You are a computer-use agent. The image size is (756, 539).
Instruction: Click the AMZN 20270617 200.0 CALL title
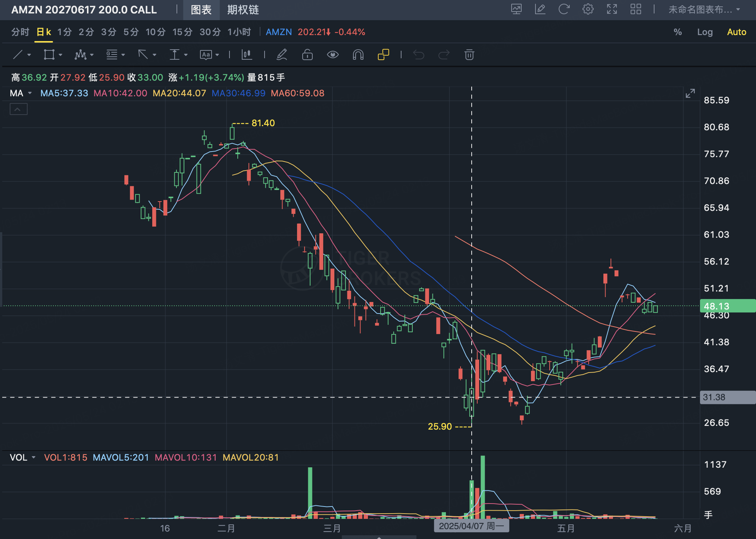[x=84, y=10]
